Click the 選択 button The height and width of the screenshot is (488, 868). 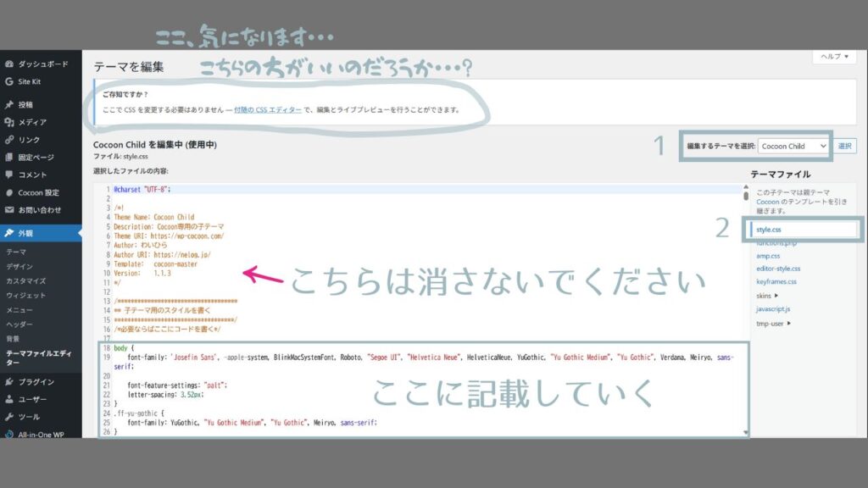845,146
